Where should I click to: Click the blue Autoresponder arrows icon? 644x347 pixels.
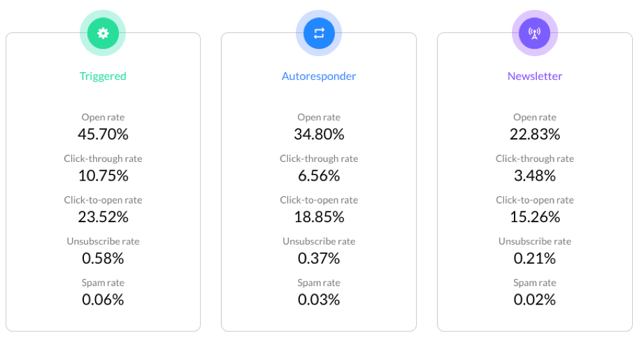[319, 33]
